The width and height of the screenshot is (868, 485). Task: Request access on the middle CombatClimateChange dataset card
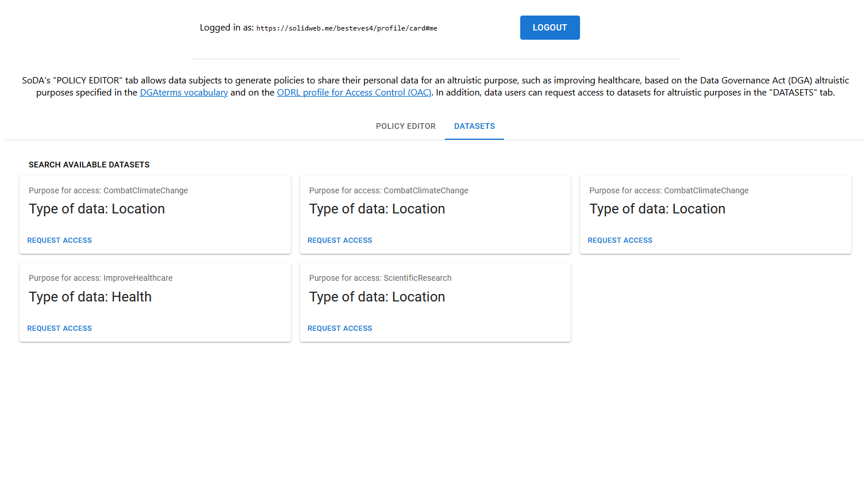[x=340, y=240]
